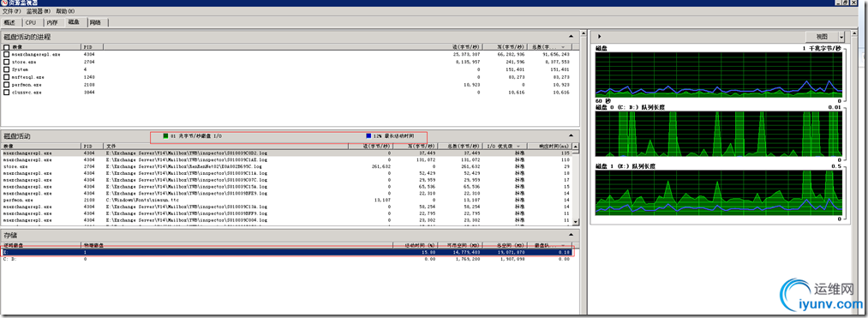The height and width of the screenshot is (318, 868).
Task: Open the 视图 dropdown arrow
Action: [842, 36]
